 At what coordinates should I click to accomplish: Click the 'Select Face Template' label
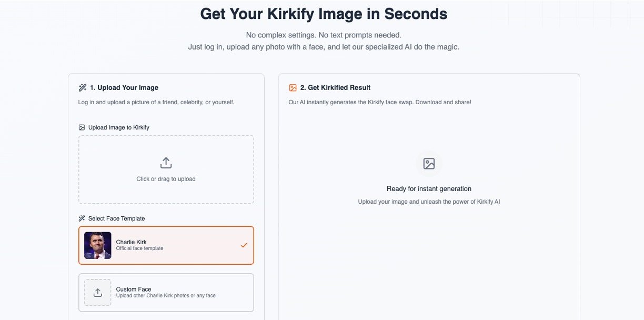[116, 218]
